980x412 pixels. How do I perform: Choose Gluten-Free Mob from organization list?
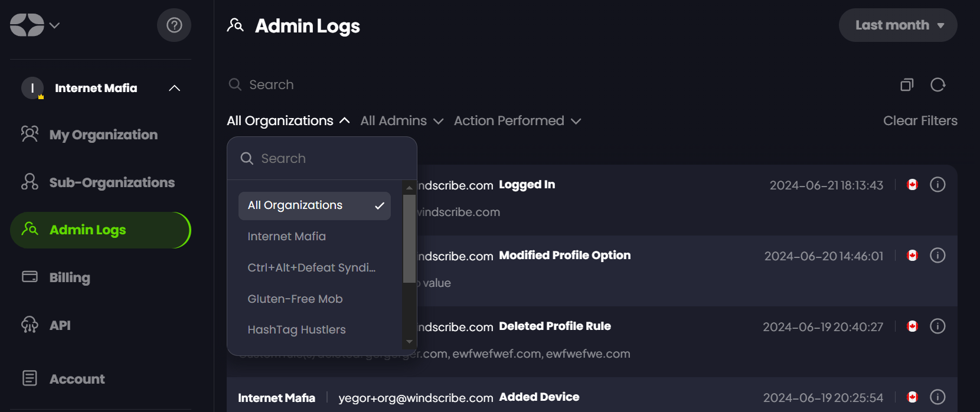click(295, 299)
